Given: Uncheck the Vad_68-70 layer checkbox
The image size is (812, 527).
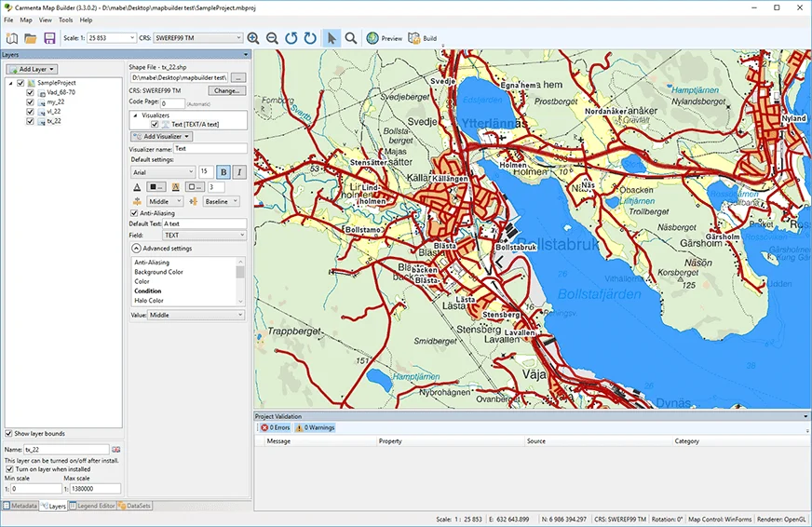Looking at the screenshot, I should 31,92.
